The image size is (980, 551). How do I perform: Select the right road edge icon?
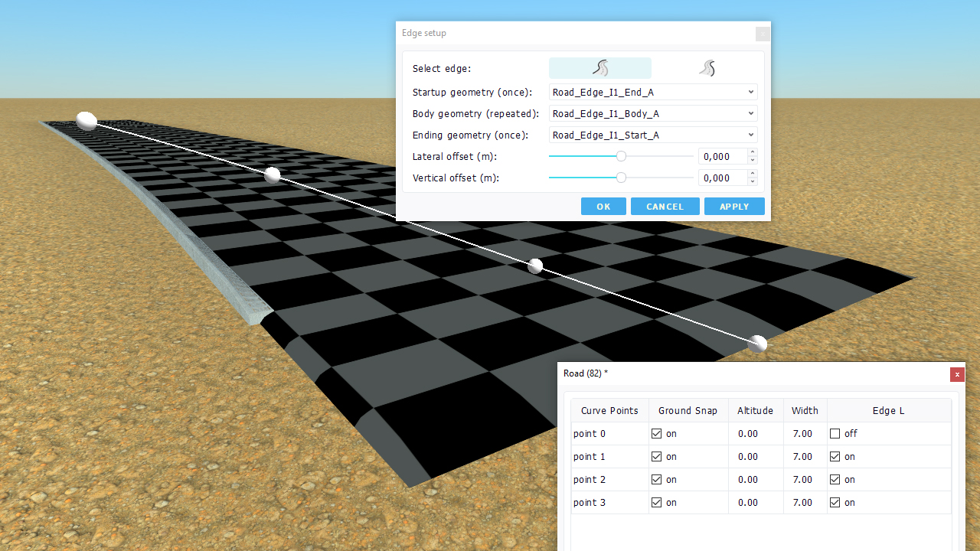coord(707,68)
